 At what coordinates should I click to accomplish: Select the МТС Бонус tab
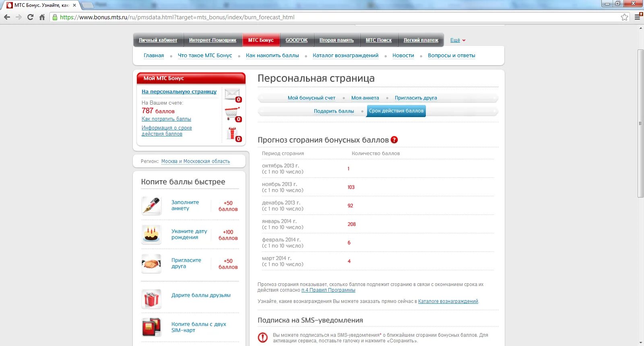[261, 40]
